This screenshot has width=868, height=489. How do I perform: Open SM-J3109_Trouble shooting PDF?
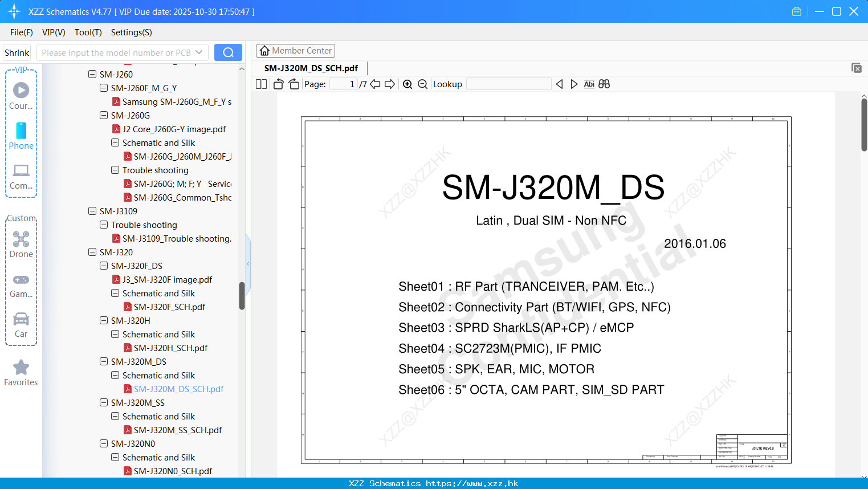172,238
